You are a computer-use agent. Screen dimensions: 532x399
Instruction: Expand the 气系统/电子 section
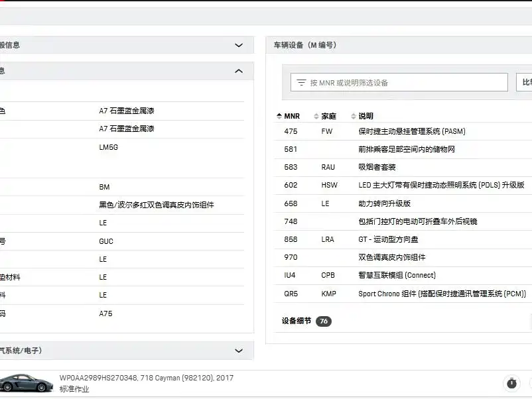pos(239,351)
